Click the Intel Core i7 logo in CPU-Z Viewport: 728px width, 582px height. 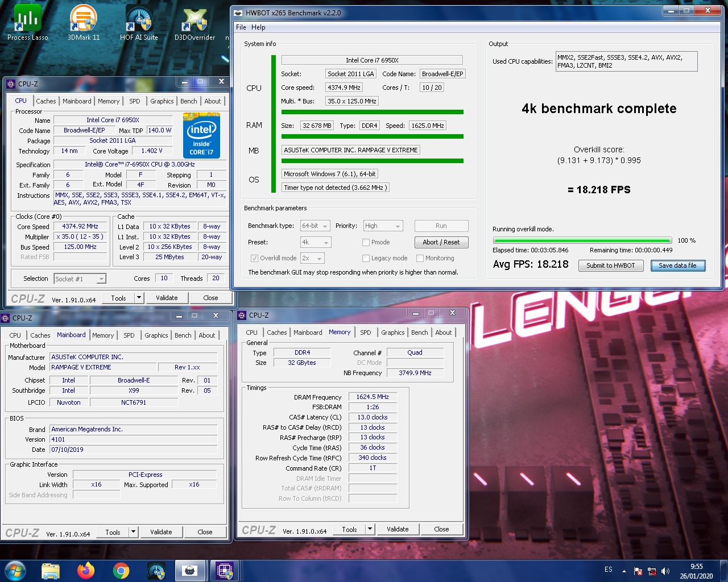click(x=201, y=135)
